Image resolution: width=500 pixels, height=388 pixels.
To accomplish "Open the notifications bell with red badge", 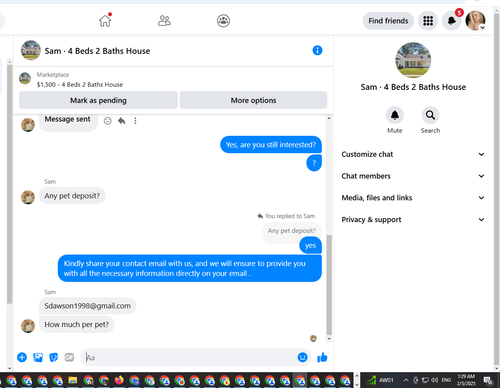I will point(452,21).
